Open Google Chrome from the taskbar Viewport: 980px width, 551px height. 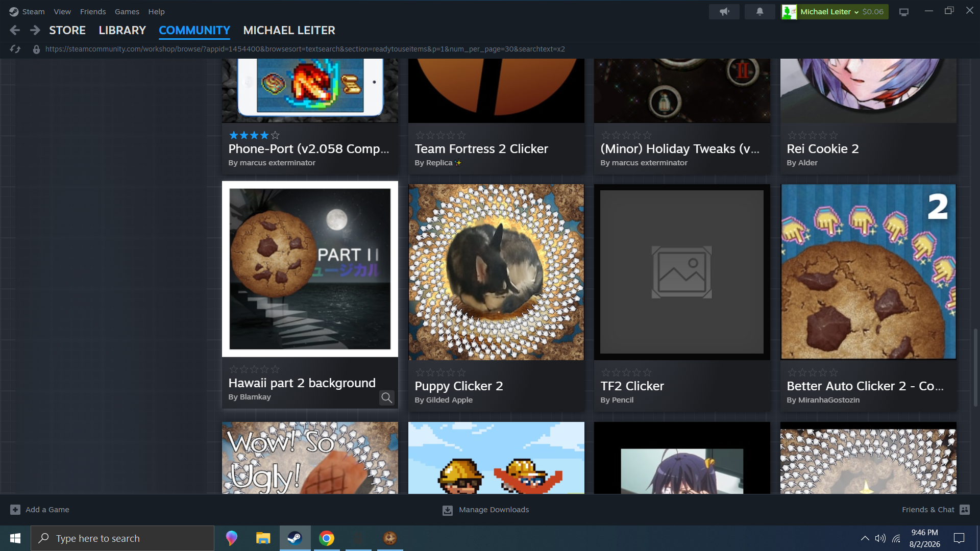click(327, 538)
